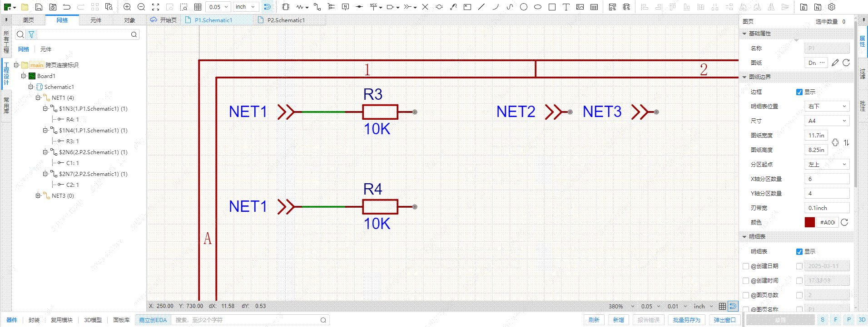The width and height of the screenshot is (868, 327).
Task: Open the 尺寸 A4 size dropdown
Action: coord(827,121)
